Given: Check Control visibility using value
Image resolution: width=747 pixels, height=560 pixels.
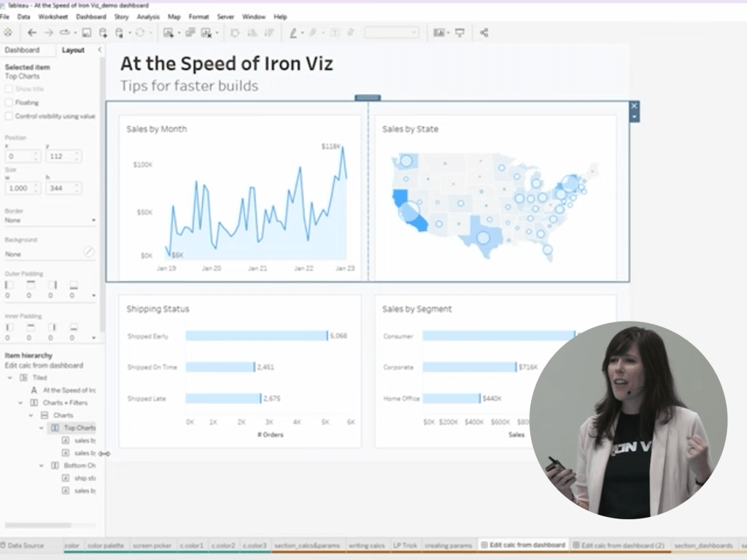Looking at the screenshot, I should pos(9,116).
